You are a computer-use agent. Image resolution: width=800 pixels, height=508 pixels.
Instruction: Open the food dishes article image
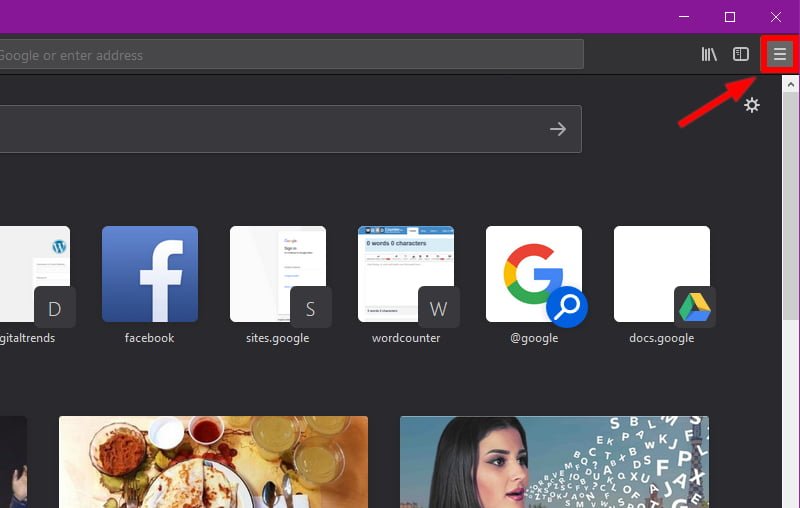click(213, 462)
